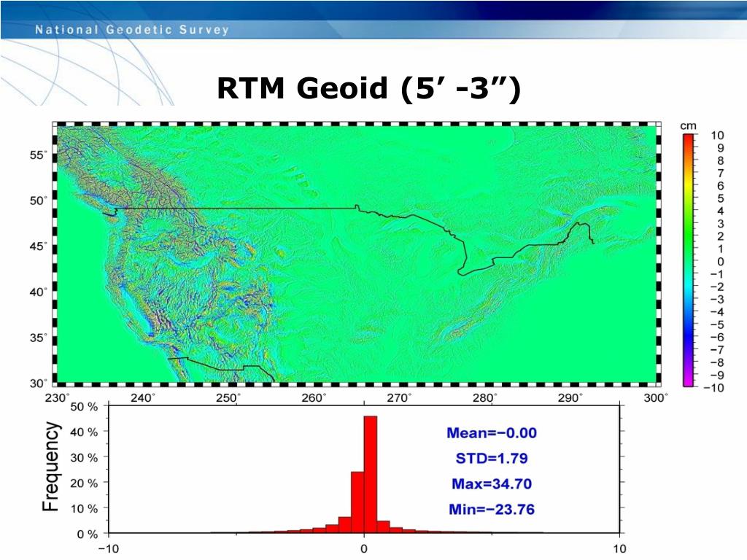Click the STD=1.79 statistic
The height and width of the screenshot is (560, 747).
[492, 458]
